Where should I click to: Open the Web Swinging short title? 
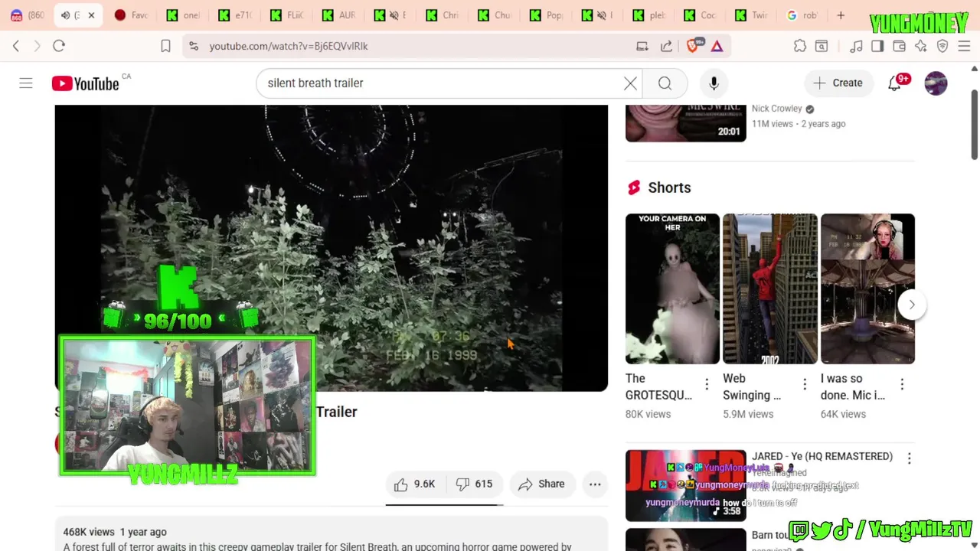tap(752, 386)
